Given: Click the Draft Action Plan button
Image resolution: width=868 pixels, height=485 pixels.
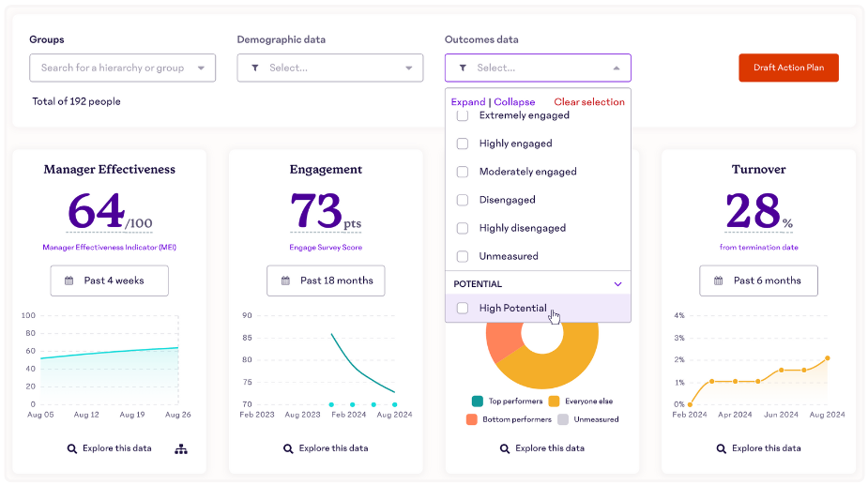Looking at the screenshot, I should click(788, 68).
